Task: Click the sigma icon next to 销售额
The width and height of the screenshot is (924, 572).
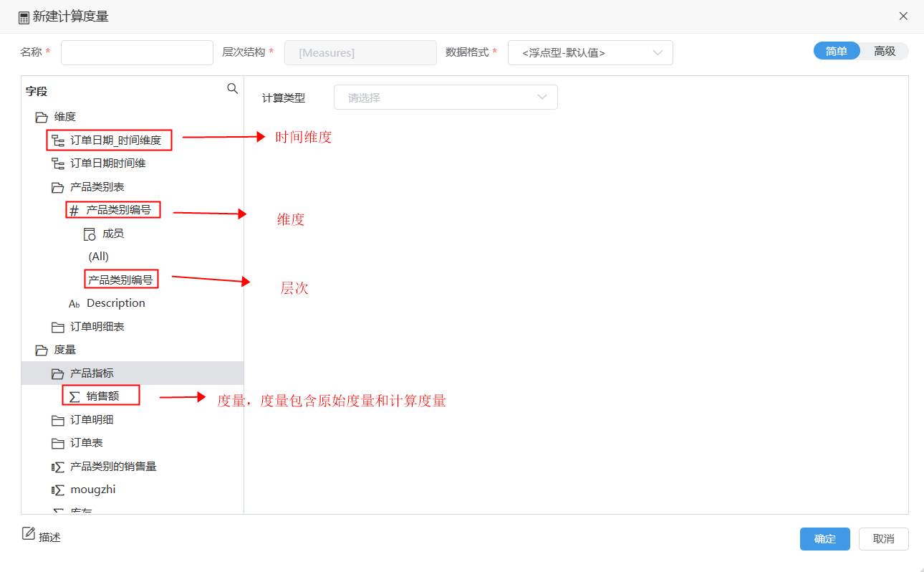Action: click(74, 396)
